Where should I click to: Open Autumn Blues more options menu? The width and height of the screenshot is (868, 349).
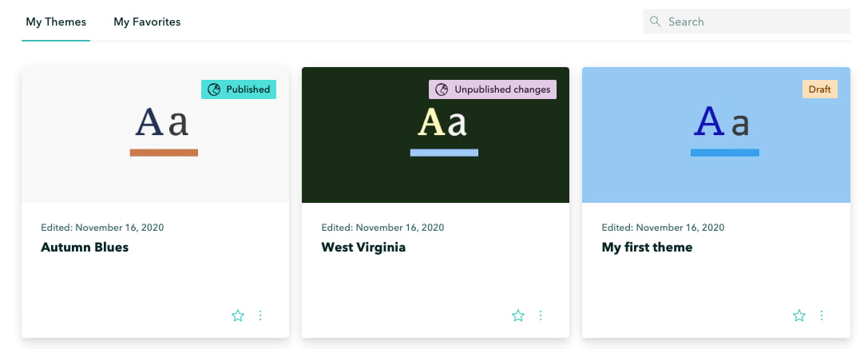pyautogui.click(x=260, y=315)
